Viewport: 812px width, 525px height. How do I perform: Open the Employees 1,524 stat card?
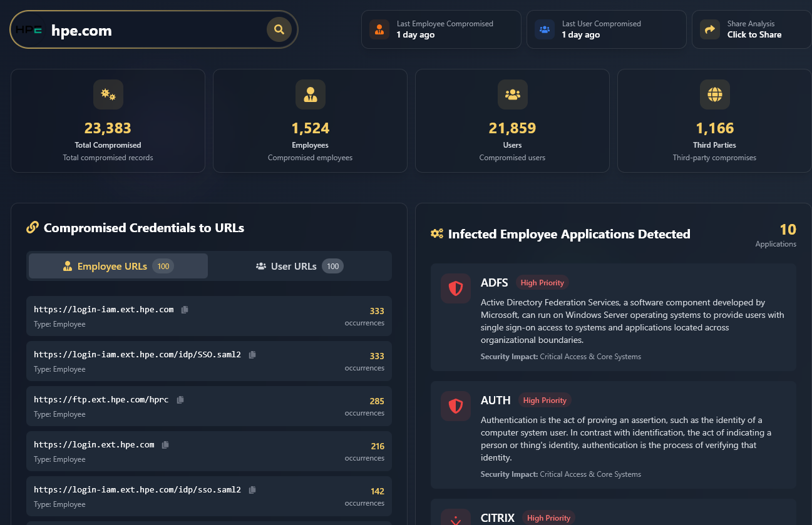pos(311,121)
